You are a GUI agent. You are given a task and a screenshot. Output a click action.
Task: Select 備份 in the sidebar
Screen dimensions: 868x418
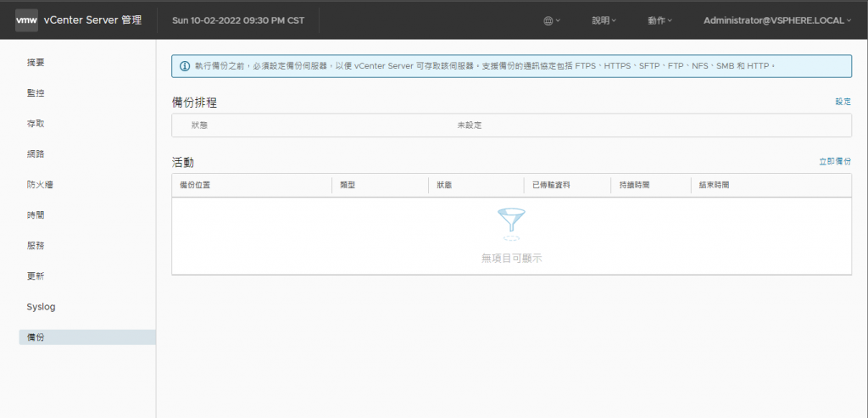(x=87, y=337)
